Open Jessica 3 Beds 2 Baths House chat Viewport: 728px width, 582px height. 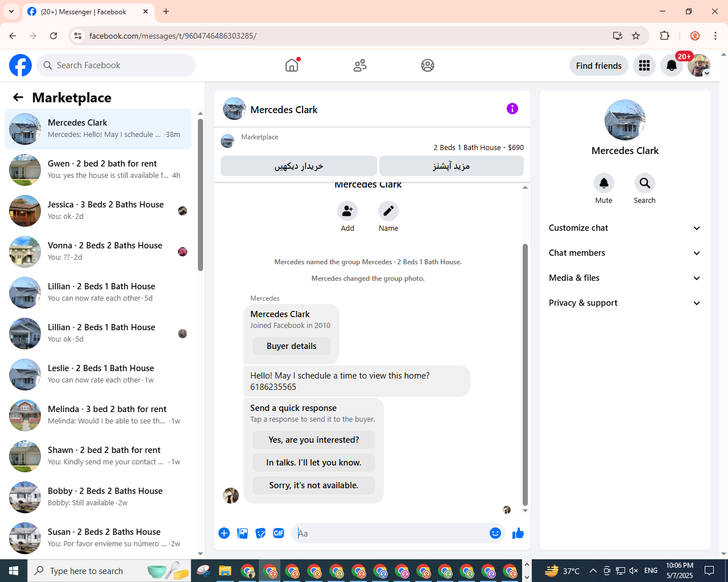tap(98, 211)
